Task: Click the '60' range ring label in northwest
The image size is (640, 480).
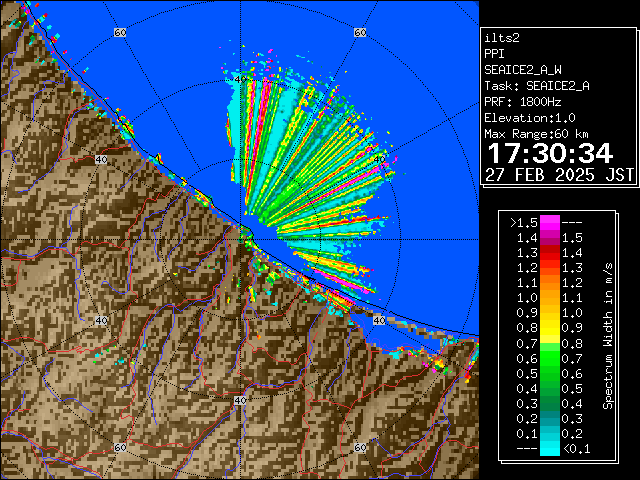Action: (120, 32)
